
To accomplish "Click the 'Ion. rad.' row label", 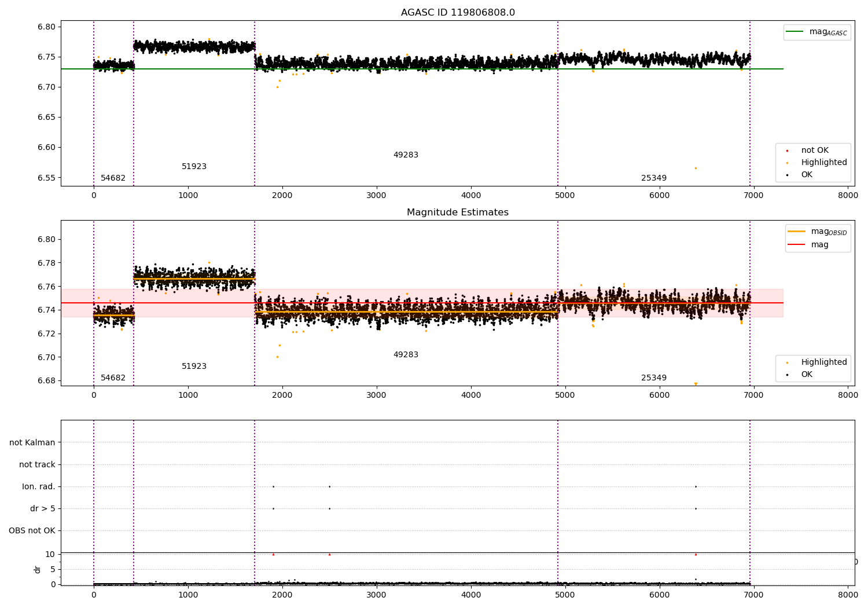I will pyautogui.click(x=39, y=486).
